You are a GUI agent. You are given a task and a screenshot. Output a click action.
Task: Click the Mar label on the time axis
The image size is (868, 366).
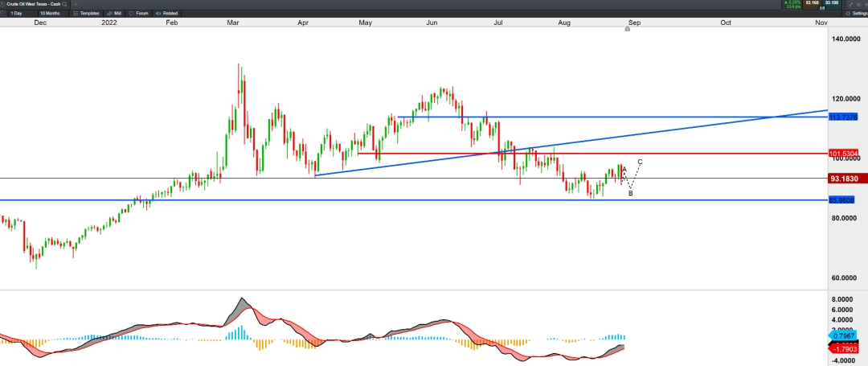[232, 23]
